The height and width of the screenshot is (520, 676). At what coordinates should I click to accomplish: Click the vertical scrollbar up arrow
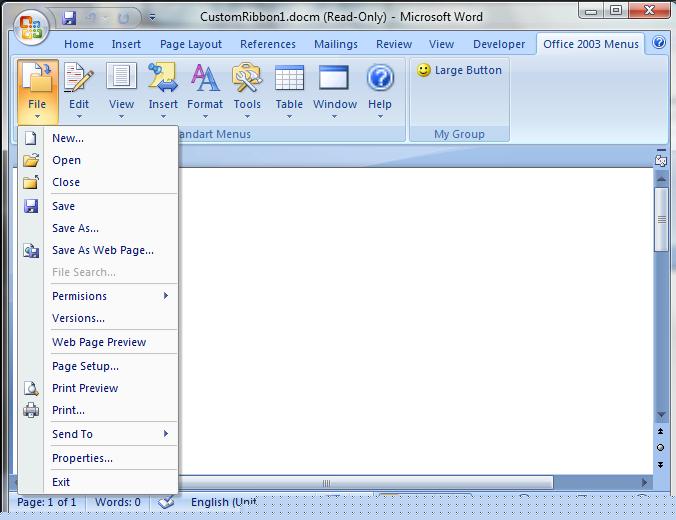pyautogui.click(x=661, y=178)
